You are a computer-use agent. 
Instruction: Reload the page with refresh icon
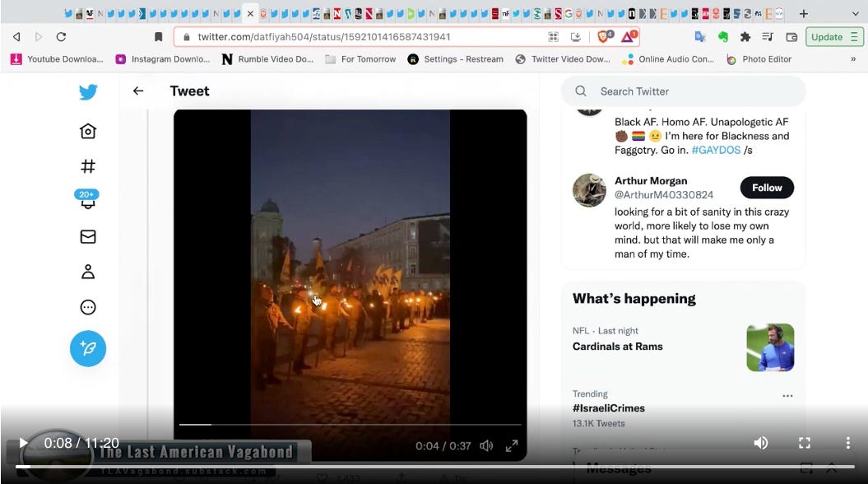(x=62, y=36)
